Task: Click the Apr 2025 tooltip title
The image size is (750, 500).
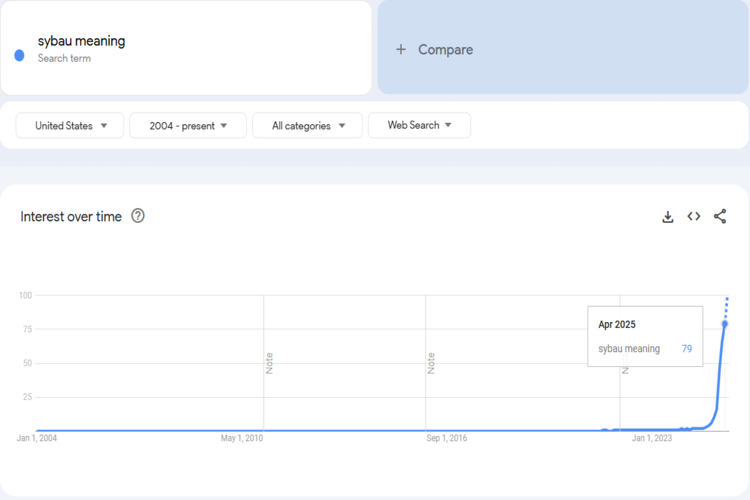Action: tap(617, 324)
